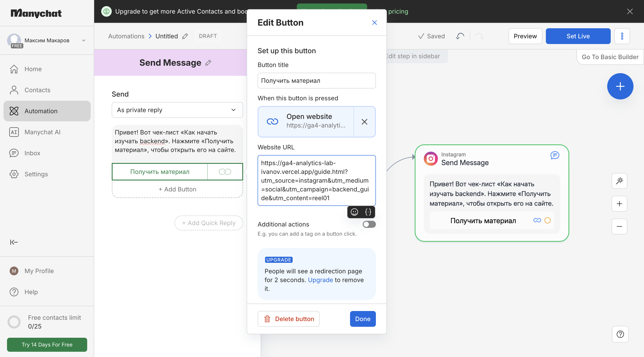Image resolution: width=644 pixels, height=357 pixels.
Task: Toggle the Additional actions switch
Action: pyautogui.click(x=369, y=224)
